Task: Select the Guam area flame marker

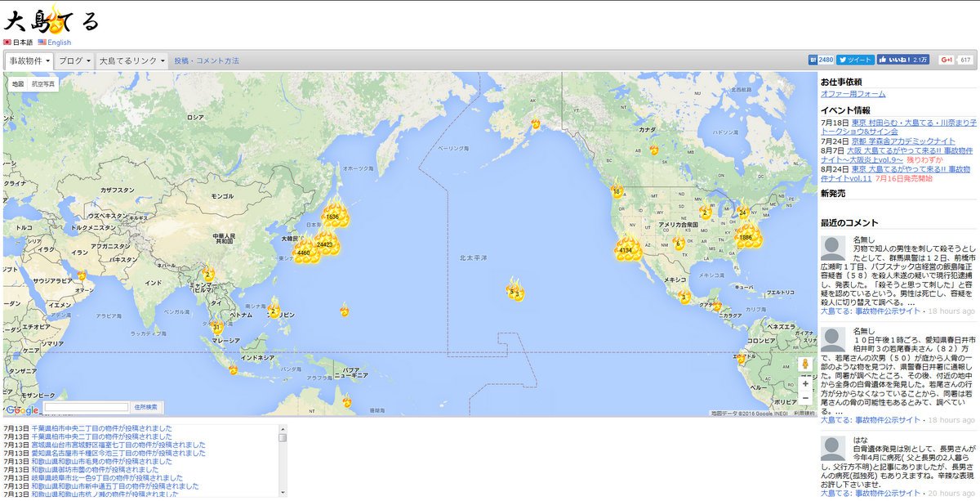Action: coord(345,311)
